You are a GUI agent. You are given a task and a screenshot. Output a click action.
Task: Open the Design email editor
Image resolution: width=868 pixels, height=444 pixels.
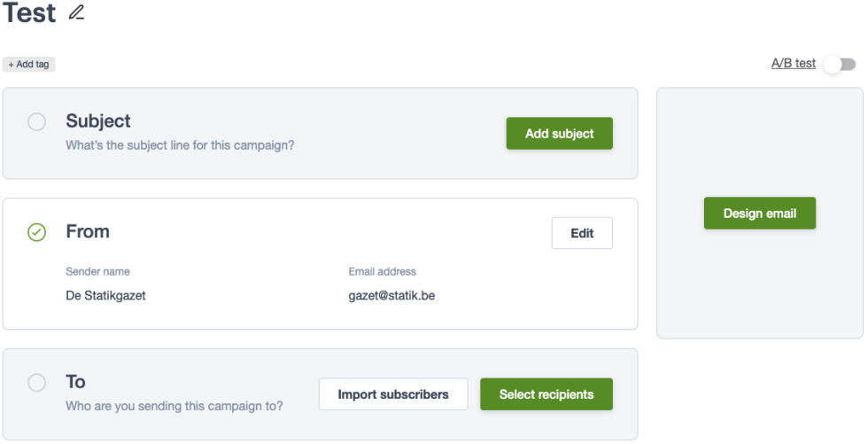760,214
